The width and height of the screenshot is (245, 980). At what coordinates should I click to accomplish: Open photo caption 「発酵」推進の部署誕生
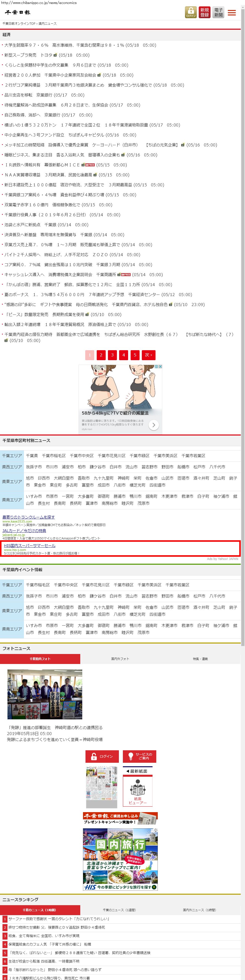55,727
